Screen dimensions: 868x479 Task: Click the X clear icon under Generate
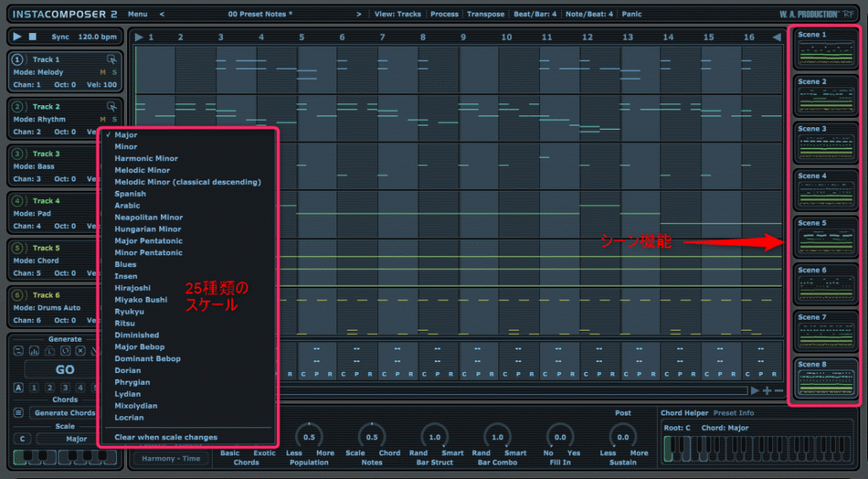(81, 351)
